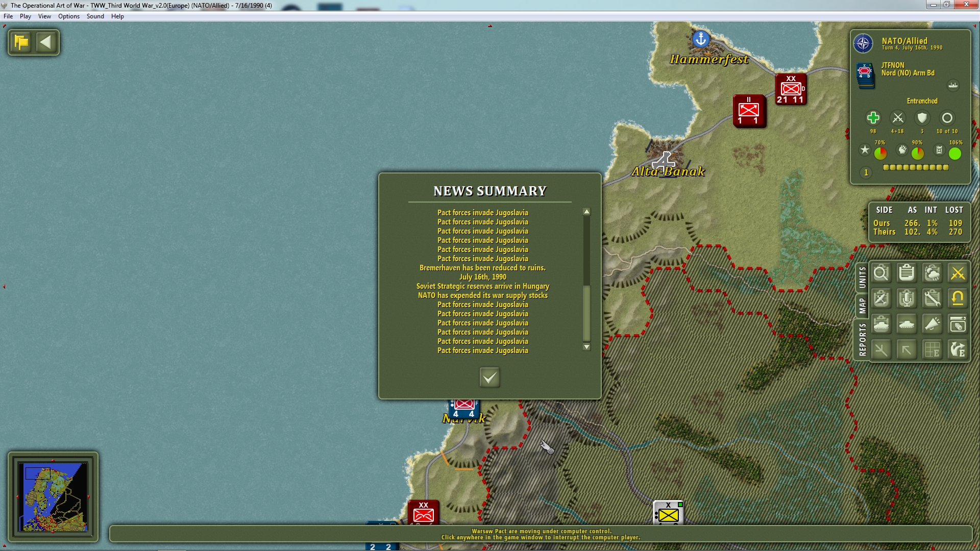980x551 pixels.
Task: Open the tank clipboard inventory report
Action: [881, 324]
